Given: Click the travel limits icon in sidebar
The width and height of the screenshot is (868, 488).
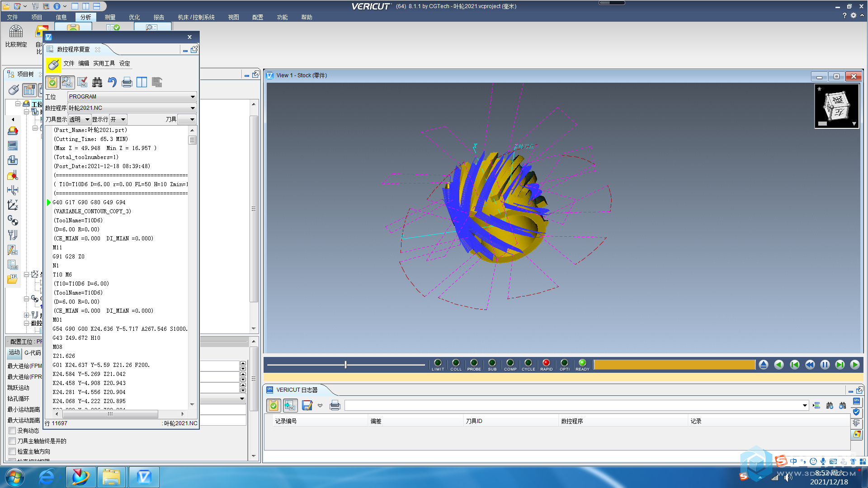Looking at the screenshot, I should pyautogui.click(x=13, y=190).
